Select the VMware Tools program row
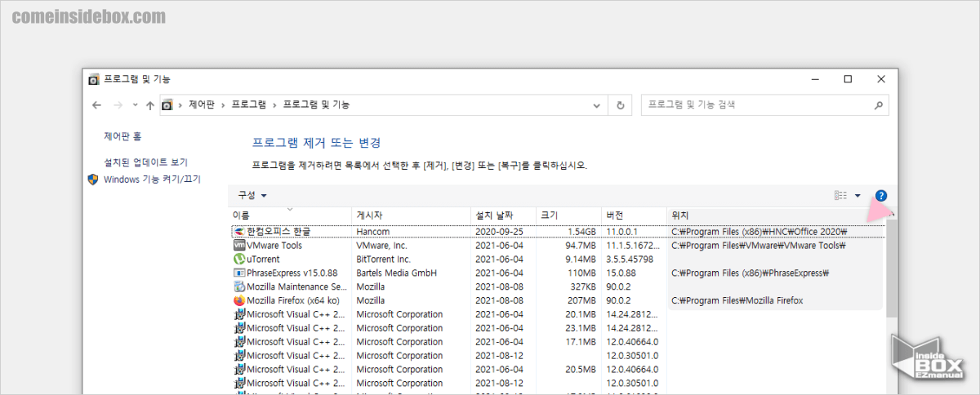Image resolution: width=980 pixels, height=395 pixels. [x=274, y=246]
